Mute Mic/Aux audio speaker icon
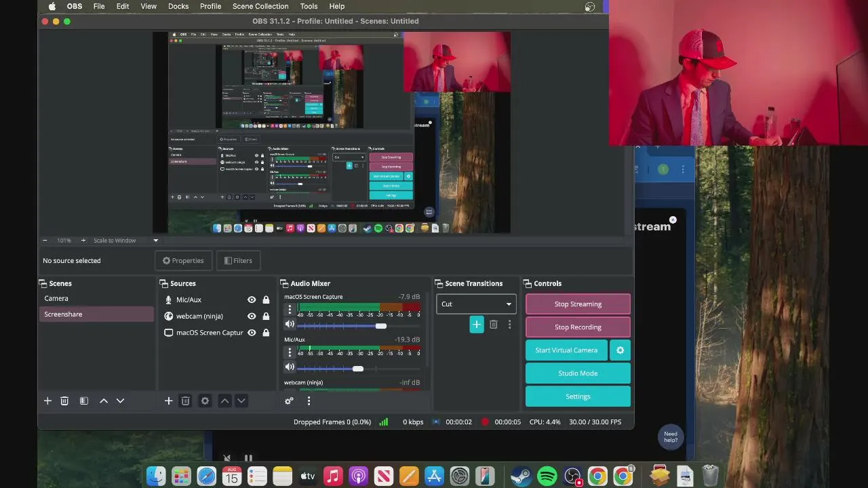868x488 pixels. click(290, 367)
